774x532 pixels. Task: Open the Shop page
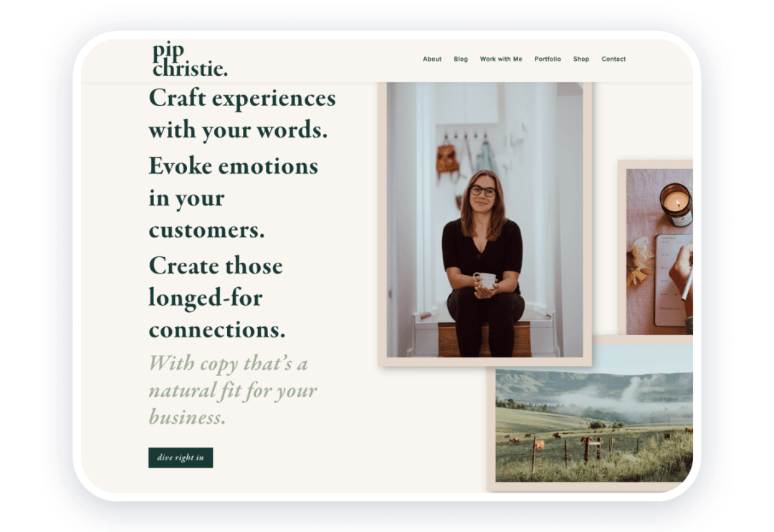point(581,59)
